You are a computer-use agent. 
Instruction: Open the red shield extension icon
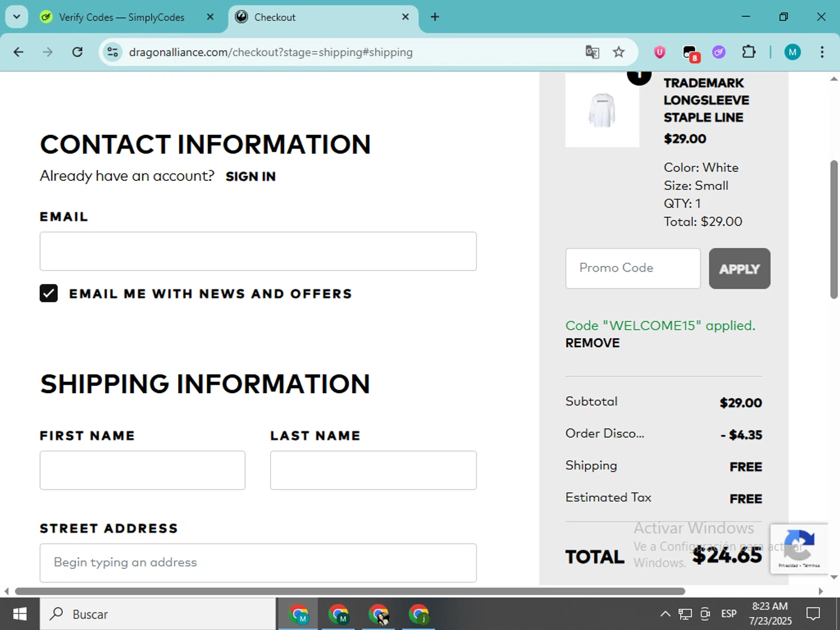pos(660,52)
